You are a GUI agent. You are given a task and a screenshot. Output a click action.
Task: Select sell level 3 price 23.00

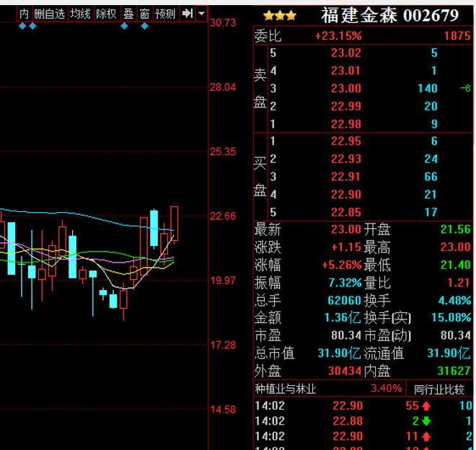[x=345, y=89]
